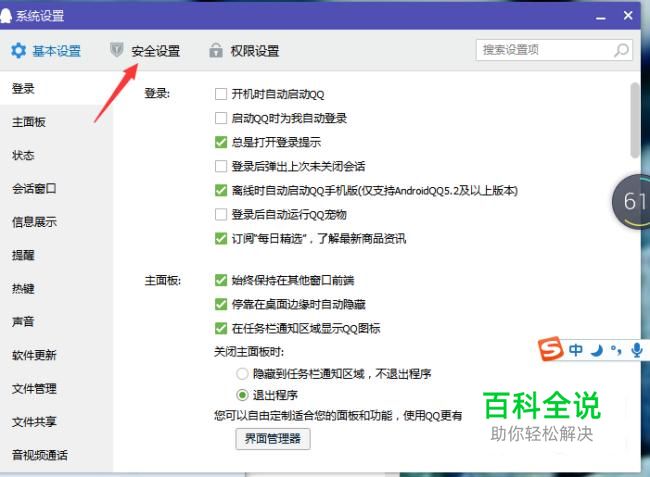
Task: Open the 基本设置 tab
Action: [46, 51]
